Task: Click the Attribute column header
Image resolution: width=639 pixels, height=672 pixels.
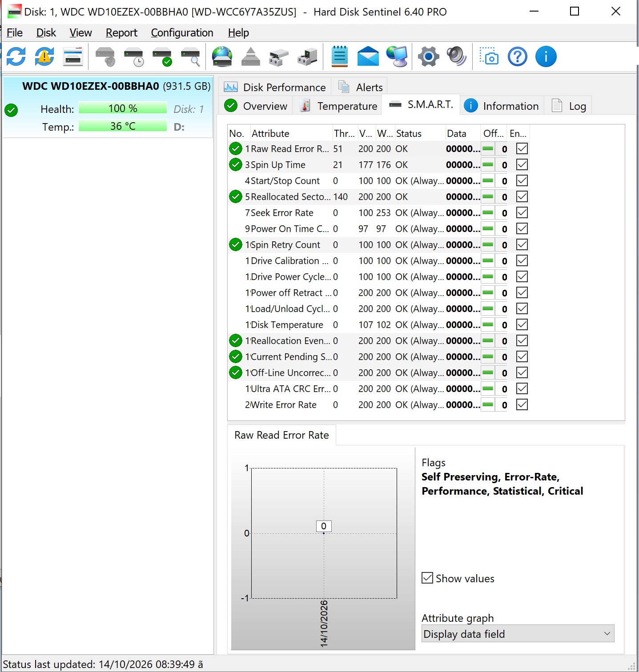Action: pyautogui.click(x=291, y=133)
